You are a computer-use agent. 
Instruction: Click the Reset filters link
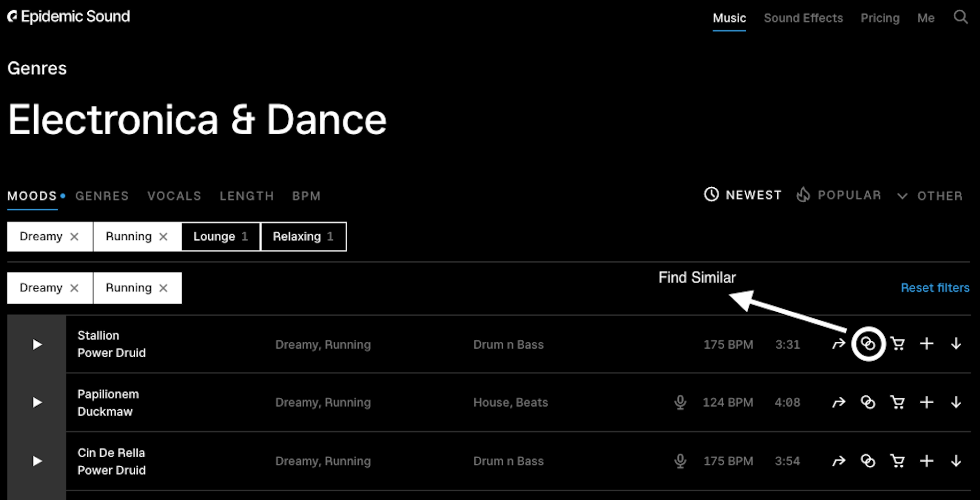pos(935,288)
